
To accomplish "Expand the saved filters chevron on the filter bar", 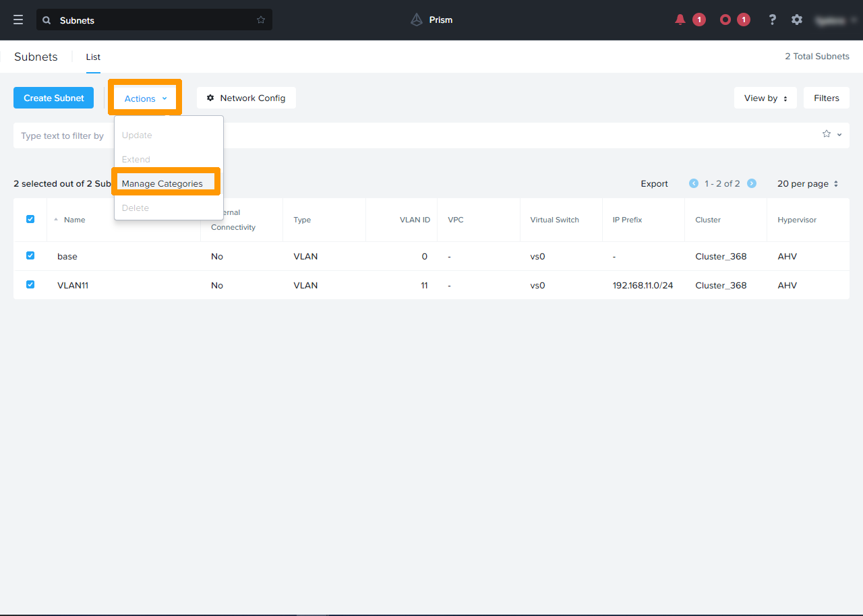I will coord(839,134).
